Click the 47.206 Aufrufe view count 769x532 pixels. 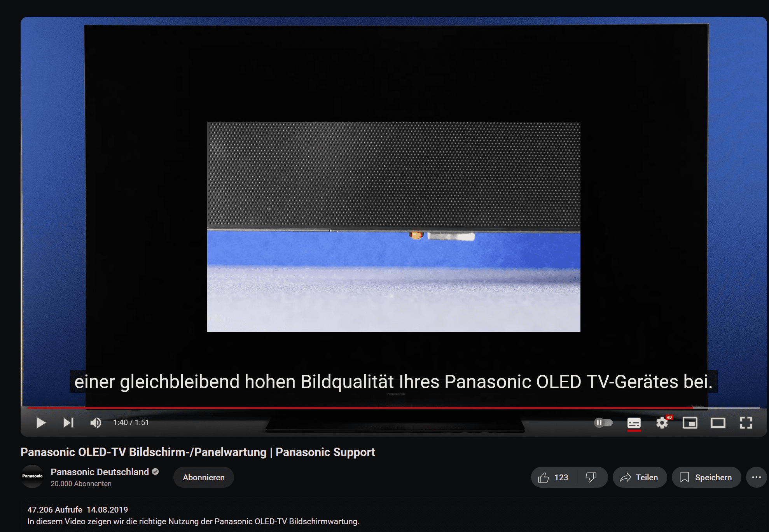tap(55, 510)
